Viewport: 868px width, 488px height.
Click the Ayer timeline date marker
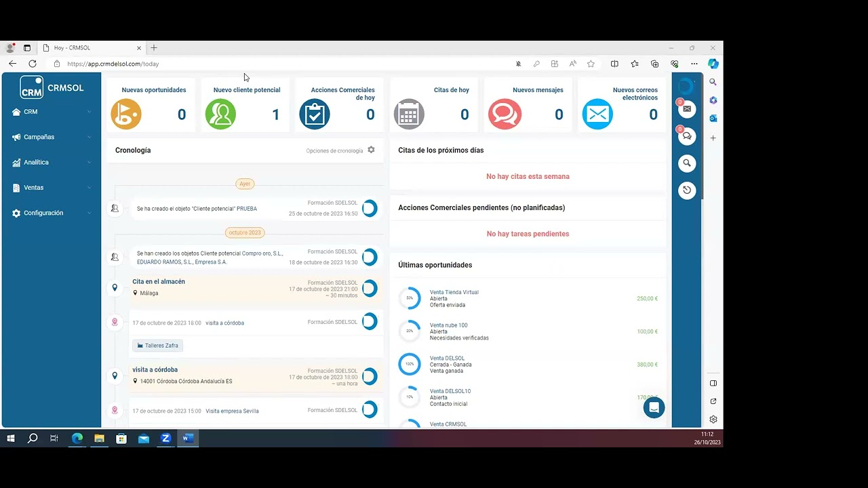point(245,184)
